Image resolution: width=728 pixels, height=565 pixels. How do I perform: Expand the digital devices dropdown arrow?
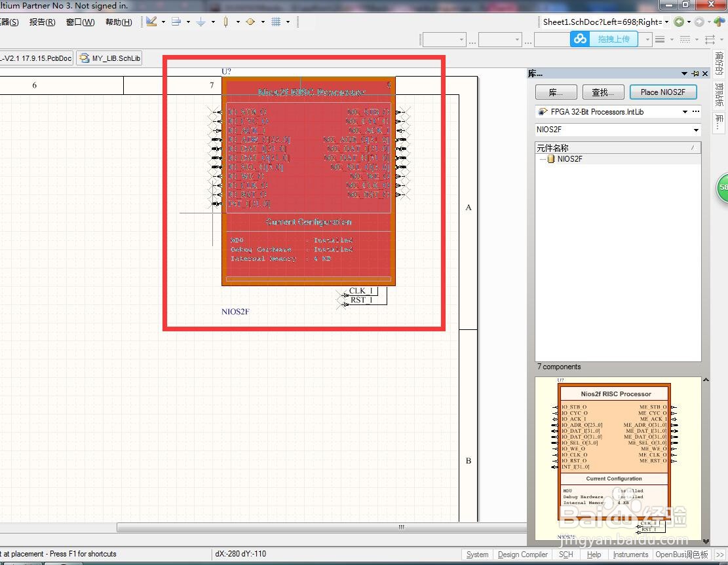[238, 22]
